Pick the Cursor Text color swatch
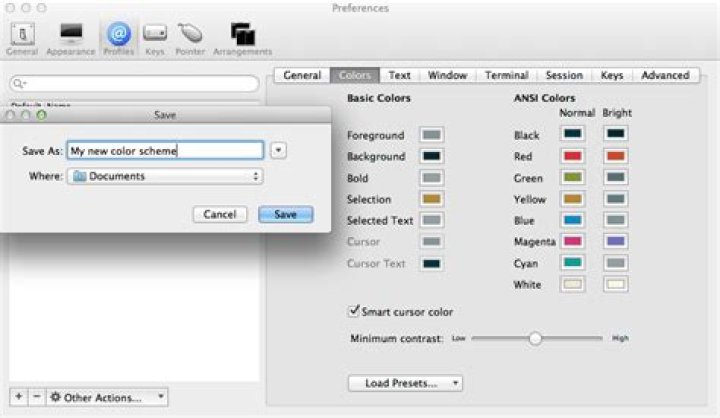720x418 pixels. click(x=431, y=264)
